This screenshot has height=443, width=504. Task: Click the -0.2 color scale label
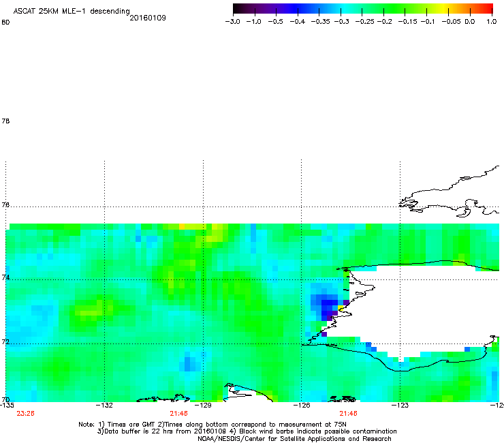click(x=384, y=22)
